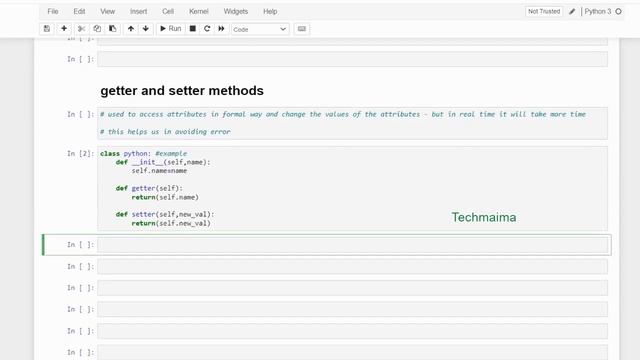Open the View menu
Image resolution: width=640 pixels, height=360 pixels.
107,11
